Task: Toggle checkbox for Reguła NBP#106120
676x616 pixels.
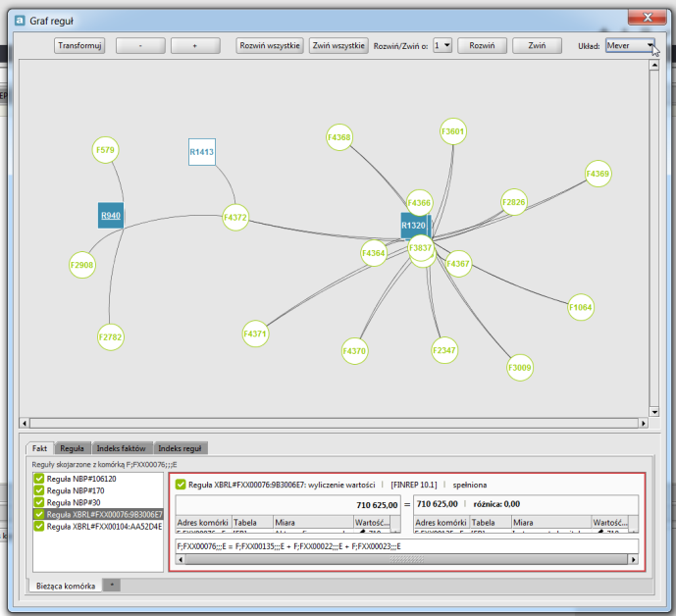Action: 39,479
